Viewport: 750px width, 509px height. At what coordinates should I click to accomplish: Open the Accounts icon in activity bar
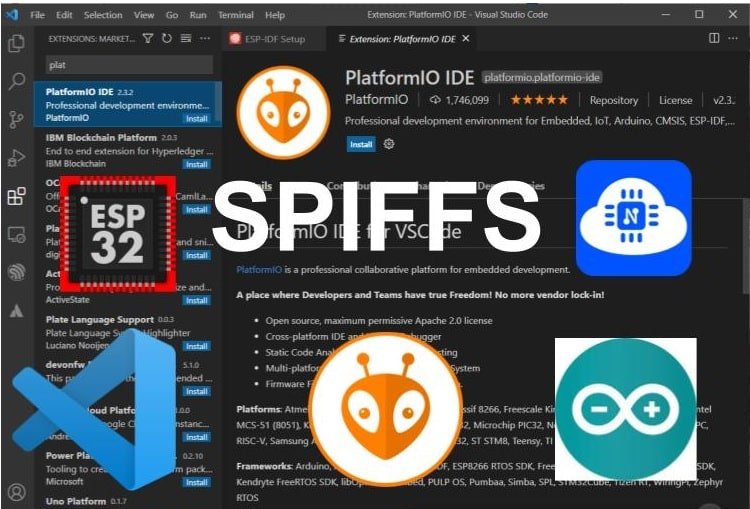17,492
